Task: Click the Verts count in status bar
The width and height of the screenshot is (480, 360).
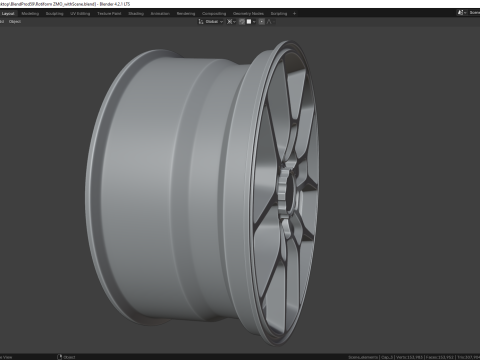Action: pos(410,357)
